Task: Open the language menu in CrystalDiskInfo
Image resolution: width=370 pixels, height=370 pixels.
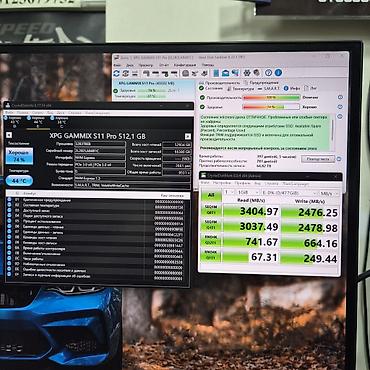Action: pyautogui.click(x=97, y=113)
